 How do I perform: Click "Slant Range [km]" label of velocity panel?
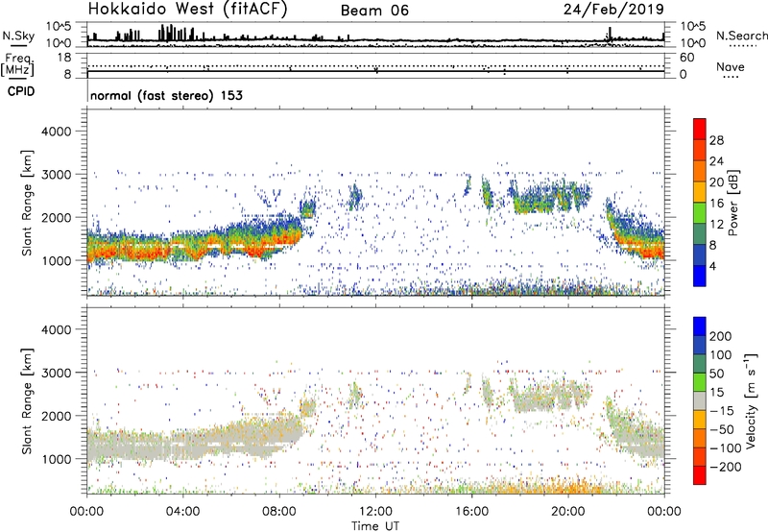27,401
